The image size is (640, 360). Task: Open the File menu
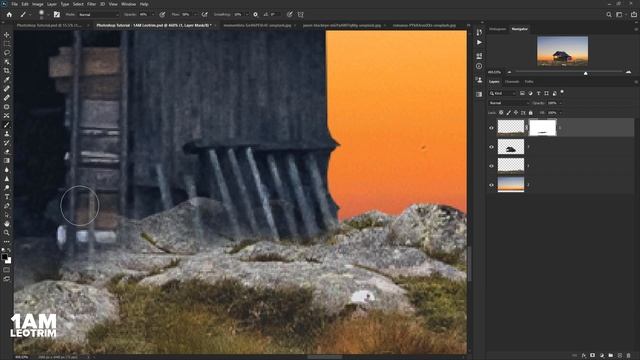14,4
